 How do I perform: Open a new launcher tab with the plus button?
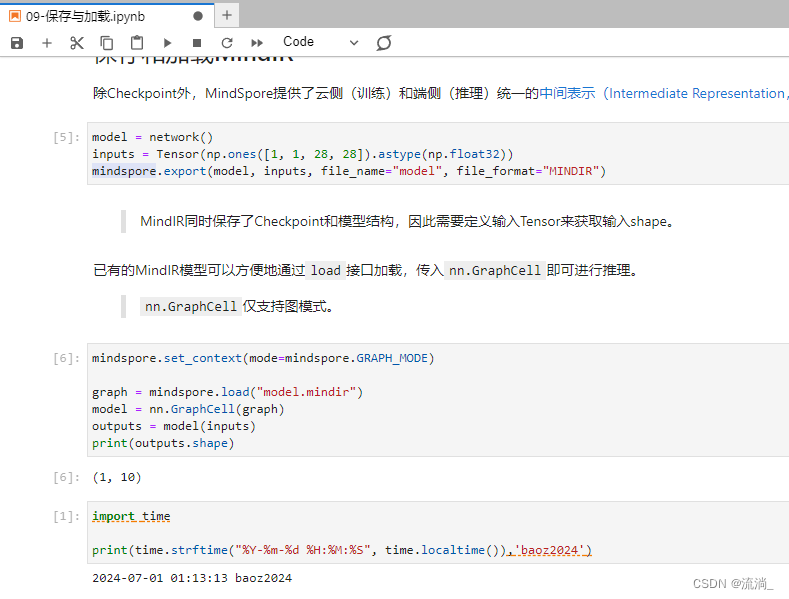pos(227,16)
